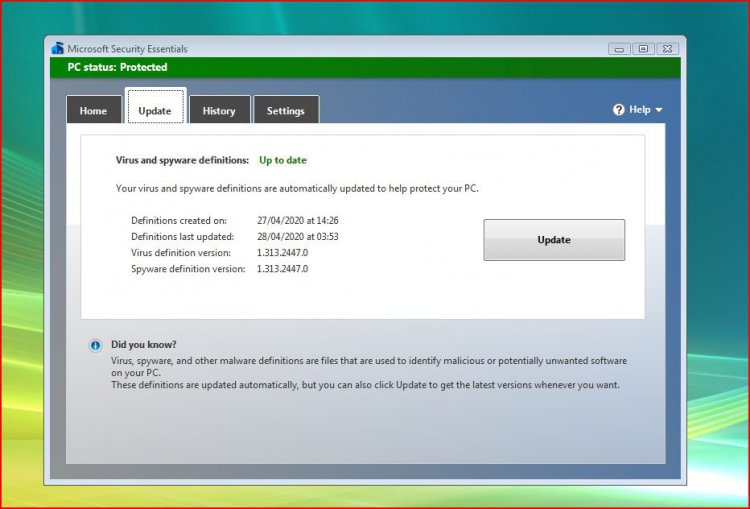The image size is (750, 509).
Task: Click the 'Definitions last updated:' label
Action: (x=183, y=236)
